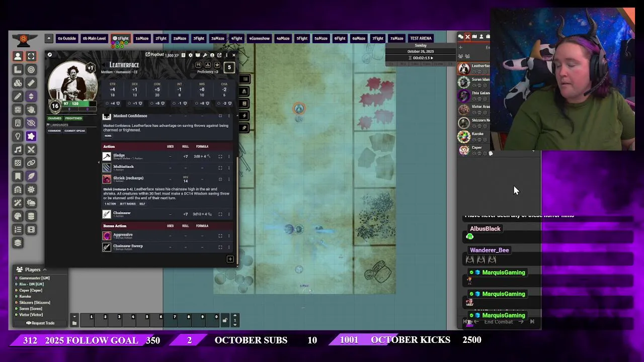644x362 pixels.
Task: Toggle Constitution saving throw proficiency circle
Action: tap(152, 104)
